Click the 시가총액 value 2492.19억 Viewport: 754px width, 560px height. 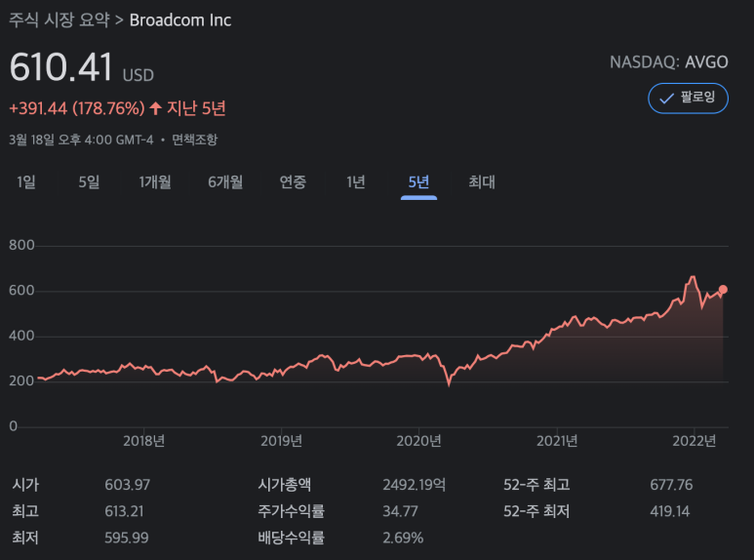(414, 485)
